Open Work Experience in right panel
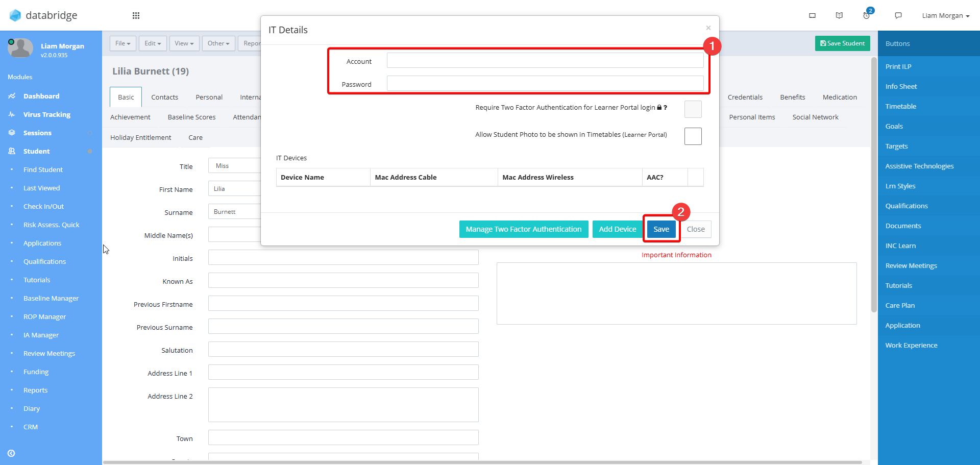The height and width of the screenshot is (465, 980). pyautogui.click(x=929, y=345)
